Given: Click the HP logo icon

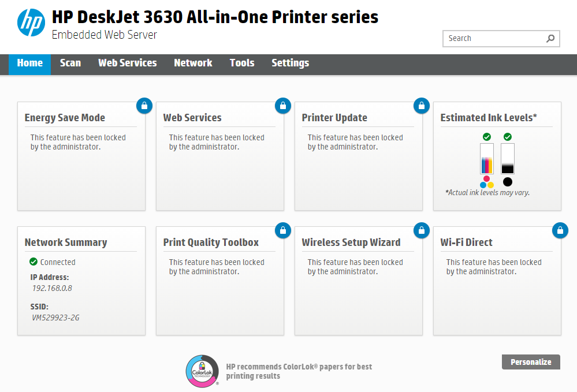Looking at the screenshot, I should coord(31,23).
